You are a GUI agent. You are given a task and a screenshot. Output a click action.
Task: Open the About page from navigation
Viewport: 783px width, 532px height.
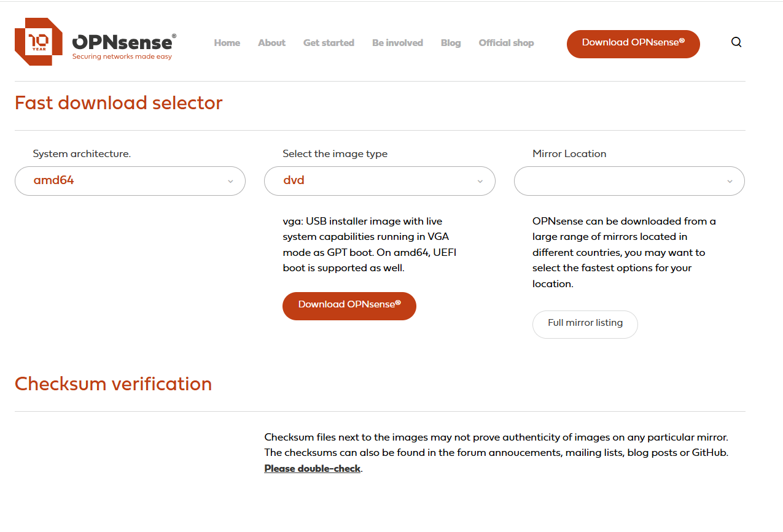point(271,43)
